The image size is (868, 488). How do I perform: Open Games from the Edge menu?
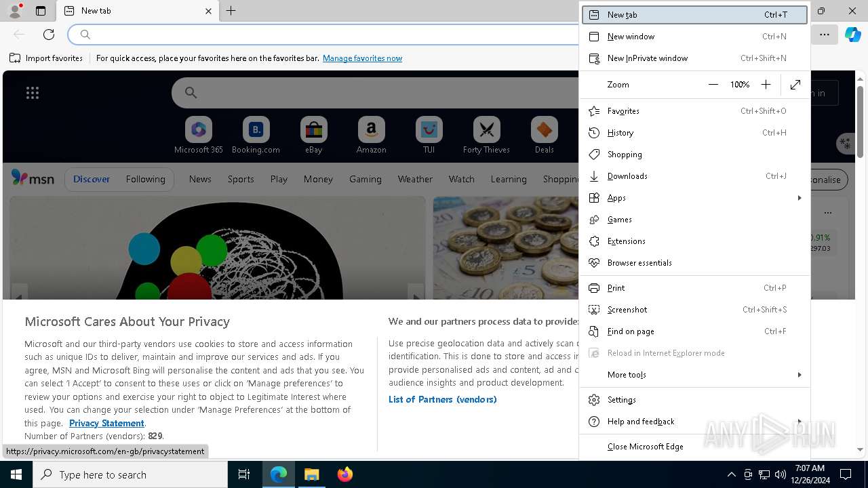(x=695, y=220)
